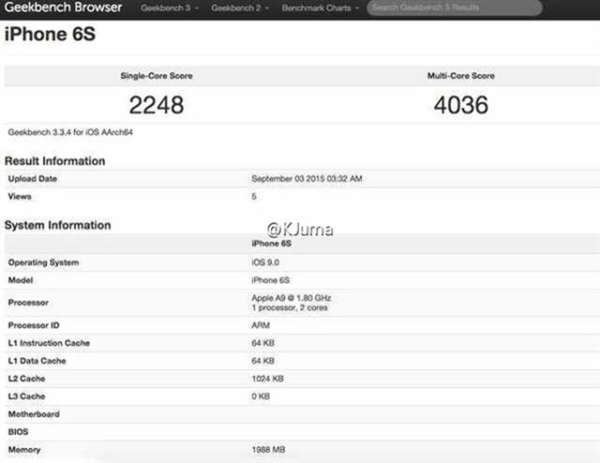Select the Processor ID label
This screenshot has height=463, width=600.
coord(34,325)
